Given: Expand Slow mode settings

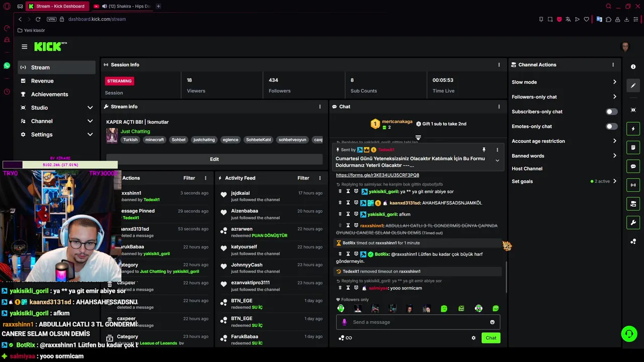Looking at the screenshot, I should pos(564,82).
